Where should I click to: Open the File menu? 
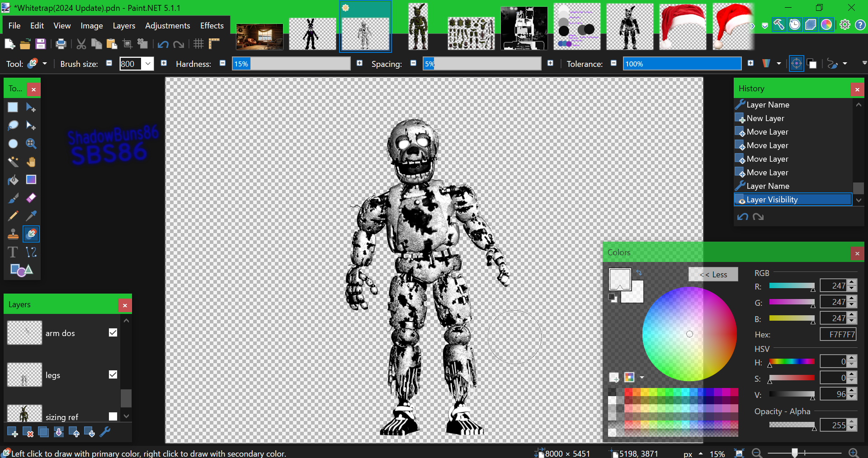point(14,26)
